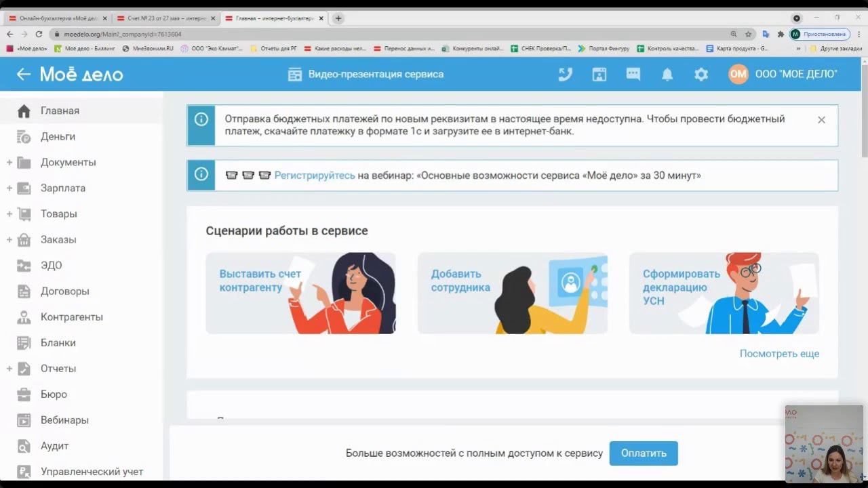Open the Деньги menu item
The width and height of the screenshot is (868, 488).
click(x=81, y=137)
